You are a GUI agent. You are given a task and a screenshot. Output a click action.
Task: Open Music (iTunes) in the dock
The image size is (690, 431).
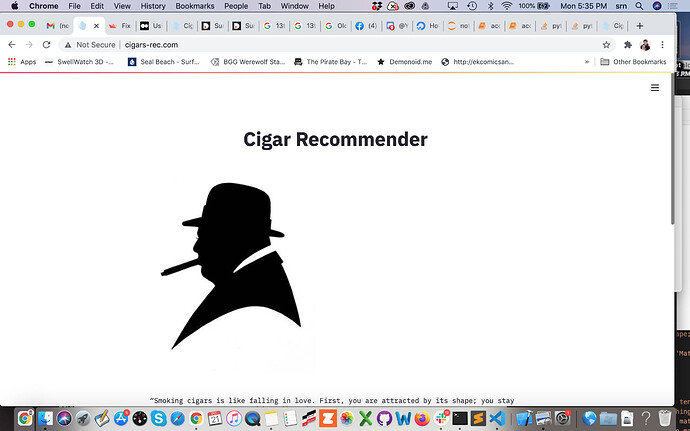pos(234,418)
